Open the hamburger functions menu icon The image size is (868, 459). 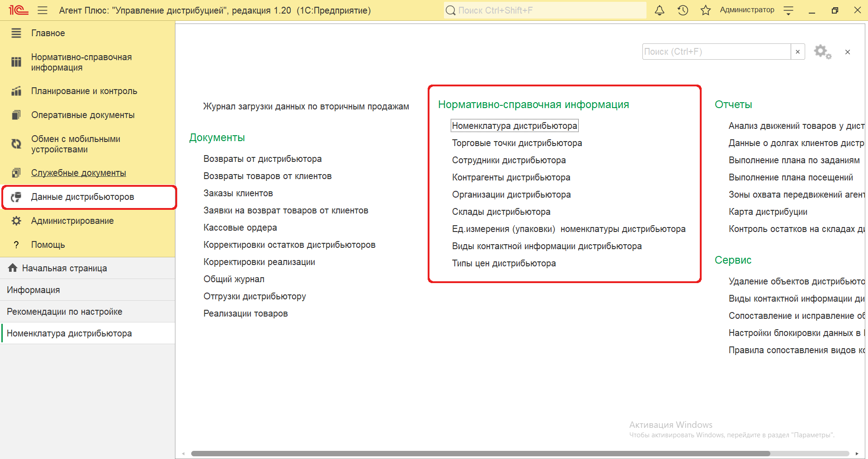point(42,10)
